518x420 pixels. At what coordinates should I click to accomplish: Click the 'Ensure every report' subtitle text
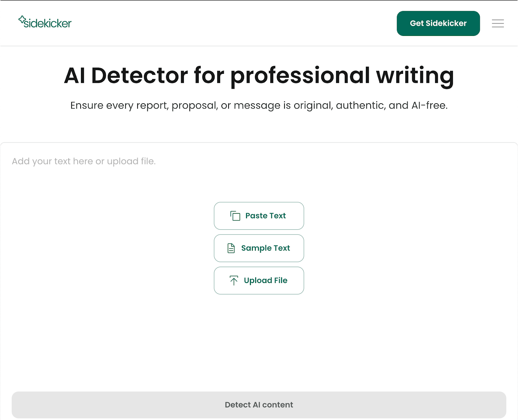[x=259, y=105]
